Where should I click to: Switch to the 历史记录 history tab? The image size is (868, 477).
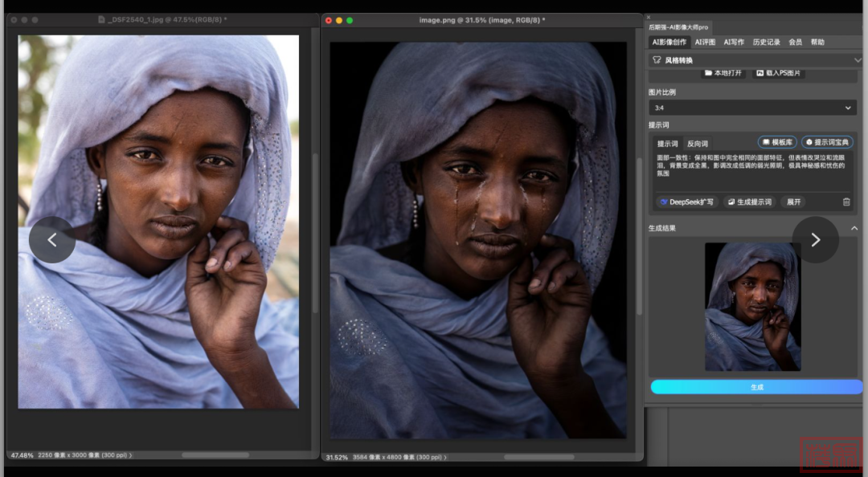point(766,42)
